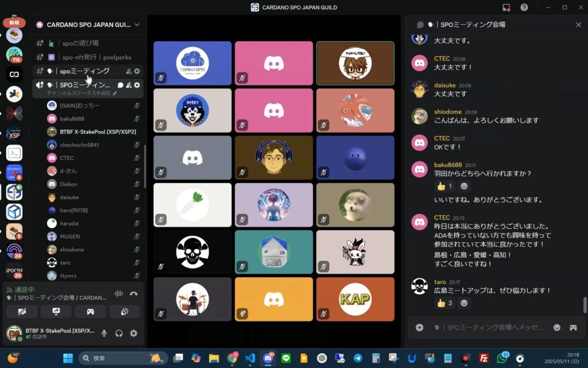The width and height of the screenshot is (588, 368).
Task: Select chochocho5841 in the voice member list
Action: pos(94,145)
